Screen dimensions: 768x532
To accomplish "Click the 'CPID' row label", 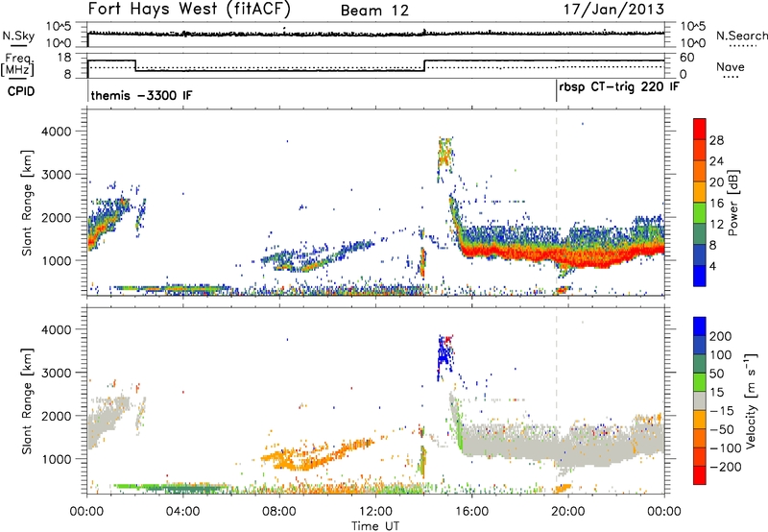I will (x=21, y=92).
